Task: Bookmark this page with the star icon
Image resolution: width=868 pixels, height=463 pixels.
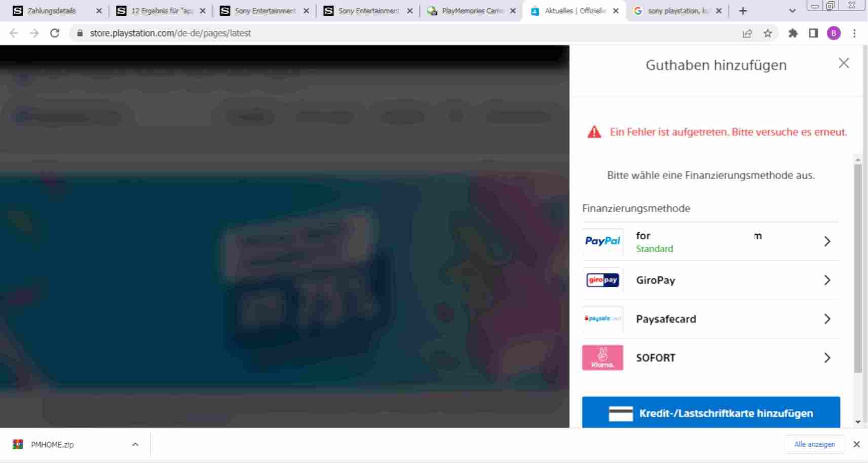Action: pos(768,33)
